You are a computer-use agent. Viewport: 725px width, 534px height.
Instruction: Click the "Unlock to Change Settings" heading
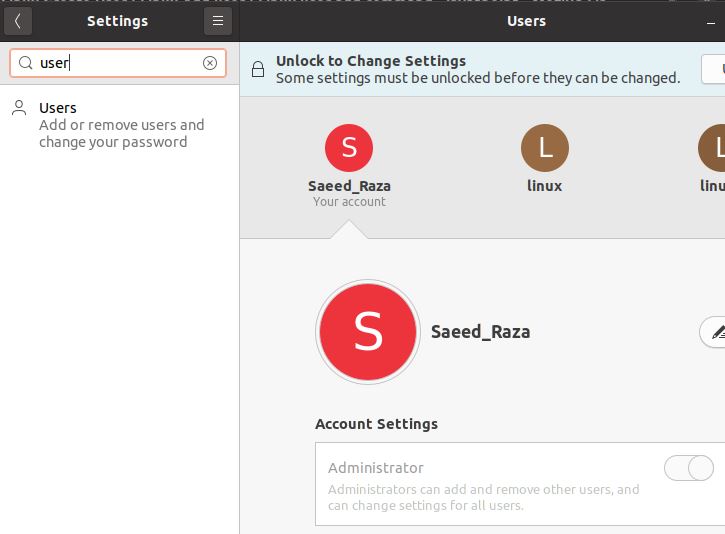click(x=371, y=61)
